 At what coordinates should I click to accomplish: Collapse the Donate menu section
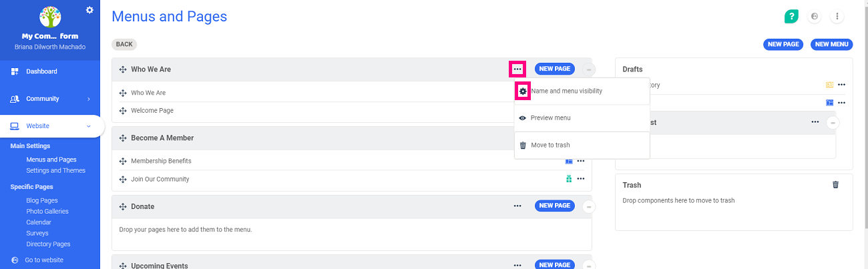click(x=588, y=206)
